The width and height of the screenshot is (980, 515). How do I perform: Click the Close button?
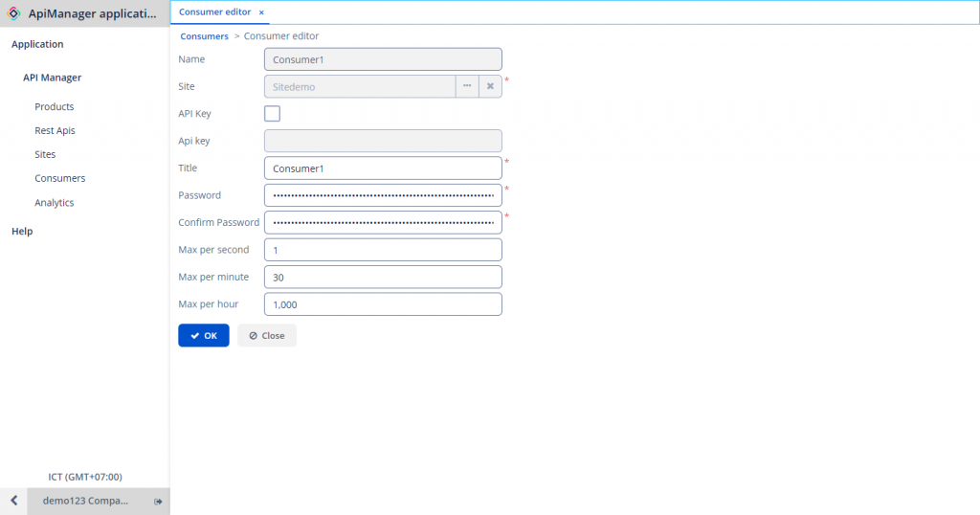[x=267, y=336]
